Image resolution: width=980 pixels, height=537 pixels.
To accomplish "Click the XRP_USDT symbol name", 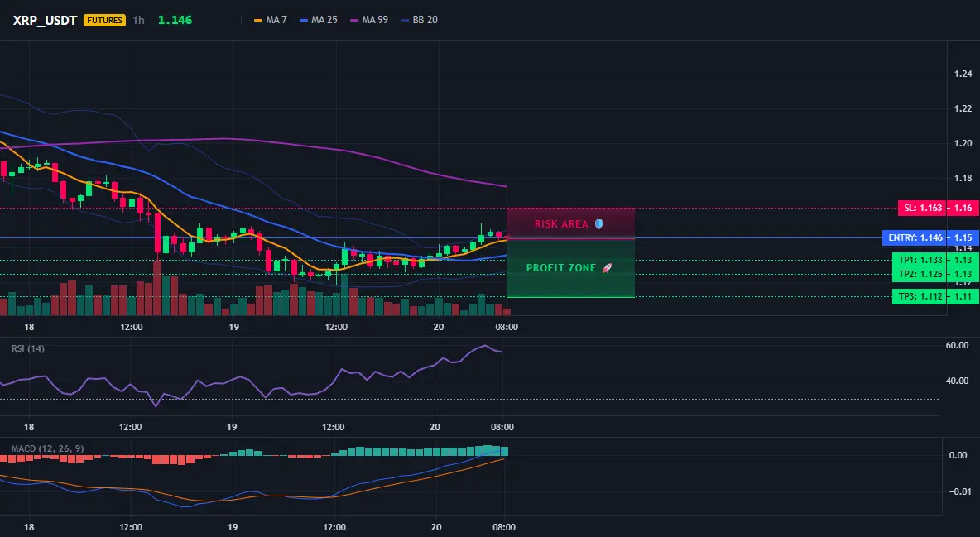I will pos(45,20).
